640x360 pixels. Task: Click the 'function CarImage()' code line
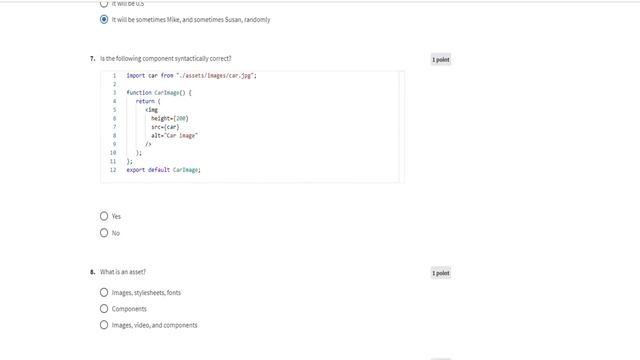pyautogui.click(x=159, y=93)
